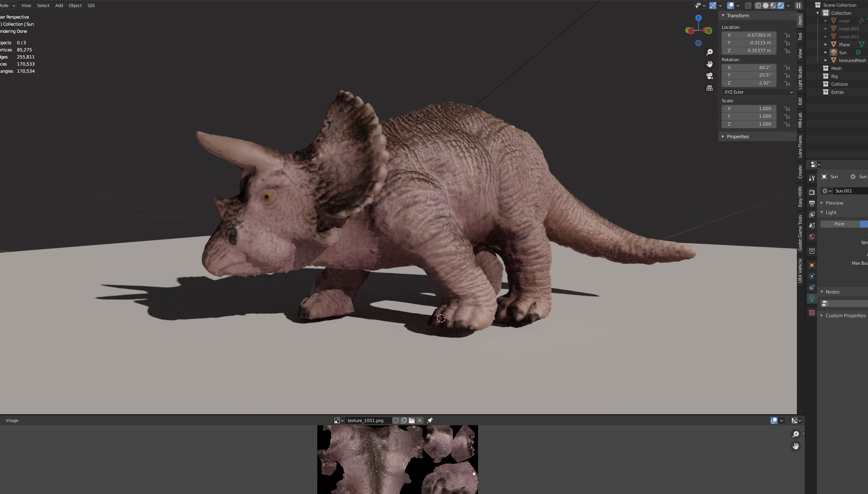Select the Render properties tab icon
This screenshot has width=868, height=494.
point(812,192)
